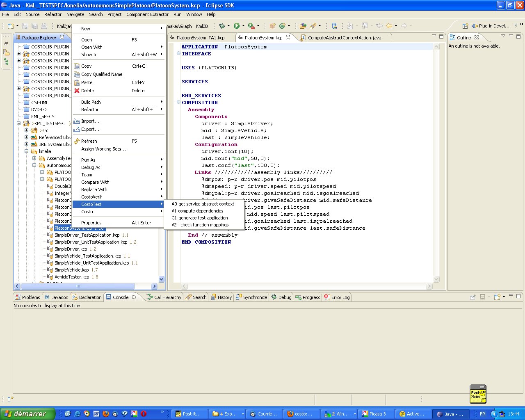The image size is (525, 420).
Task: Collapse the kmelia folder tree node
Action: (27, 151)
